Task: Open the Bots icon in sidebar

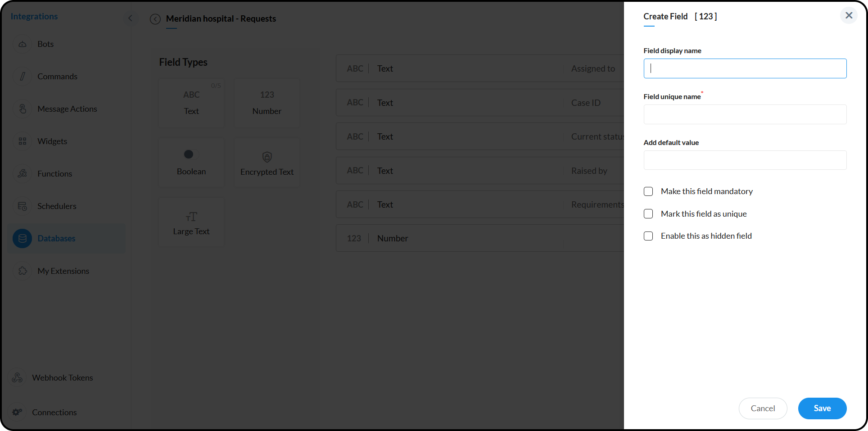Action: pos(23,44)
